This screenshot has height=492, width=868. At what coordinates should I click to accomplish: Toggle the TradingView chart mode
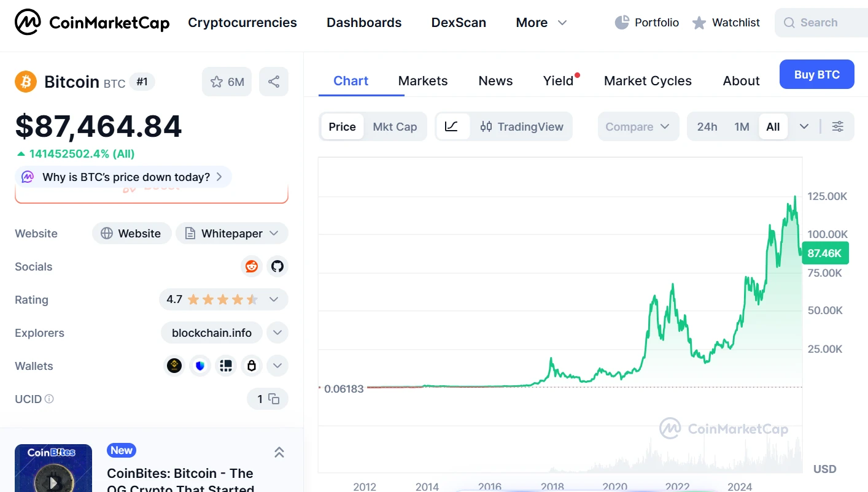tap(522, 126)
